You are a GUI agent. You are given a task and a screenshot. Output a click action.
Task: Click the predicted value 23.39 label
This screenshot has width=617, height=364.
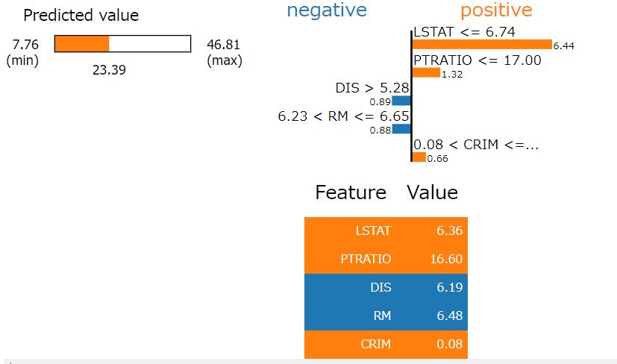point(109,70)
